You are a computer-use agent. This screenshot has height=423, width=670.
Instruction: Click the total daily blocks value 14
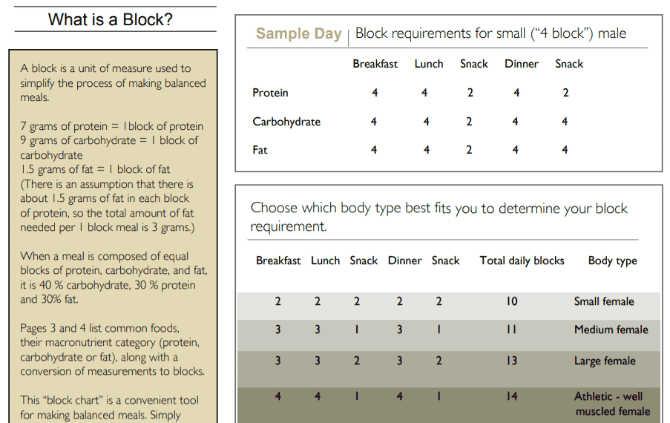pos(511,396)
